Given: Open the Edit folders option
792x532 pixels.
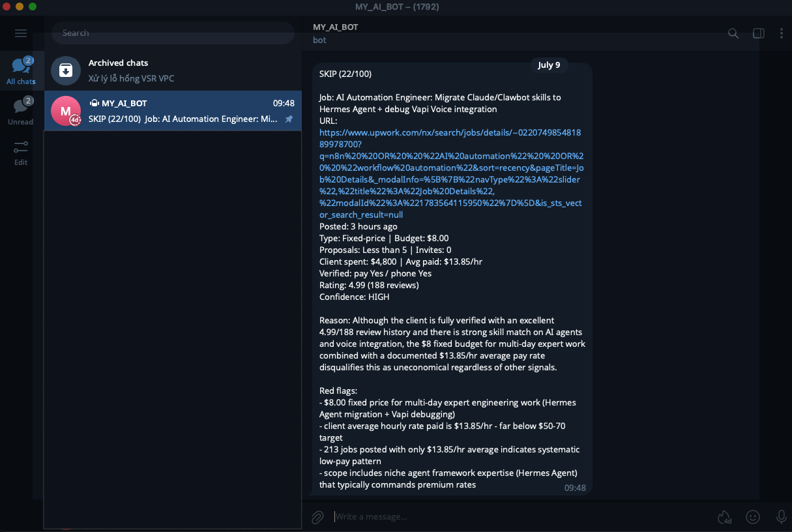Looking at the screenshot, I should pyautogui.click(x=21, y=153).
